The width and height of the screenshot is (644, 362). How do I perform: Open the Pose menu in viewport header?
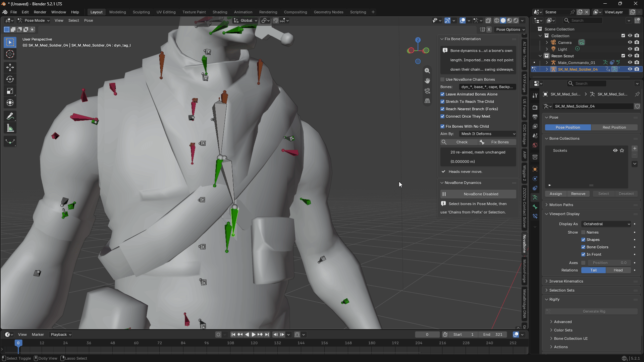click(89, 20)
